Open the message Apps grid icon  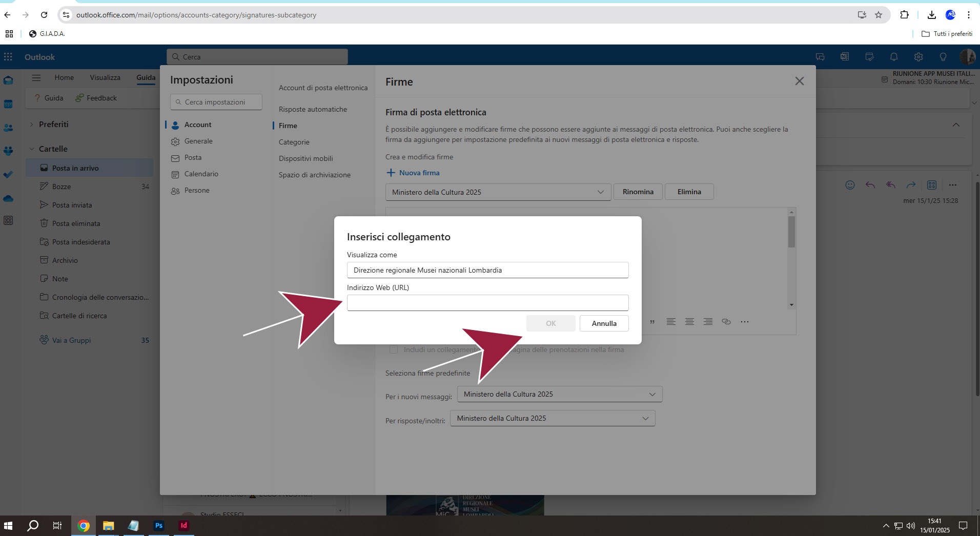pos(932,185)
